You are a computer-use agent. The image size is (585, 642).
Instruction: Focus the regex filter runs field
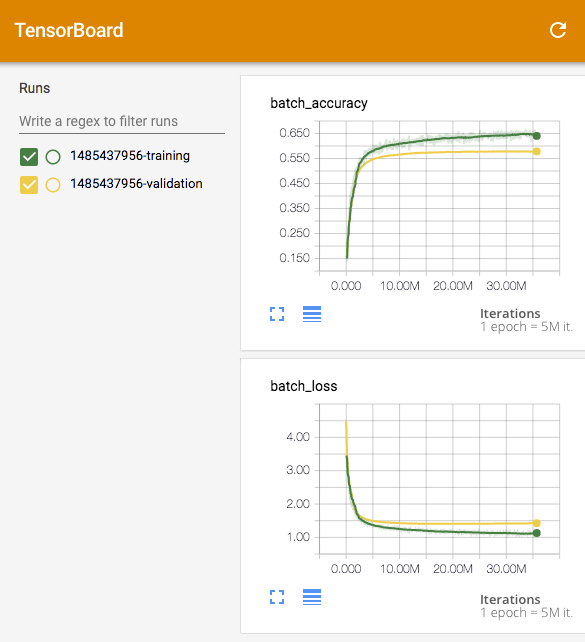coord(122,122)
